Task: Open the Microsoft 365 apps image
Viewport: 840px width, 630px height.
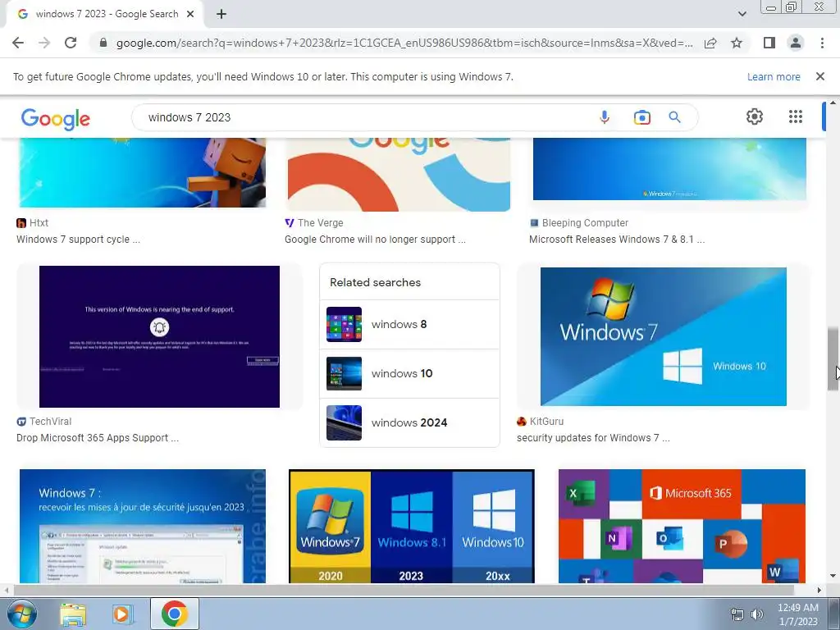Action: point(682,526)
